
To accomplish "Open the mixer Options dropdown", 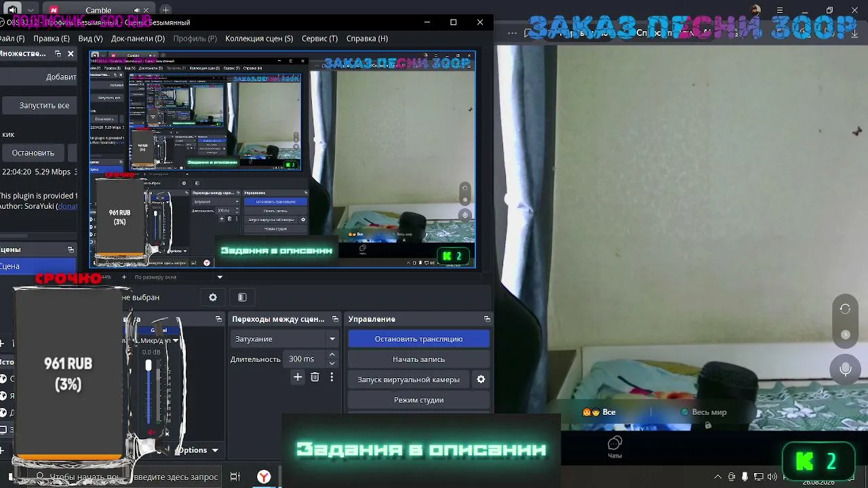I will 198,450.
